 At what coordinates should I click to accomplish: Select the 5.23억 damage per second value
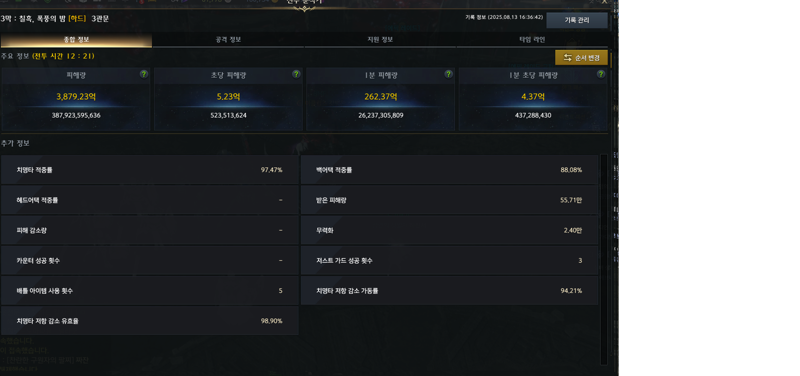(228, 97)
